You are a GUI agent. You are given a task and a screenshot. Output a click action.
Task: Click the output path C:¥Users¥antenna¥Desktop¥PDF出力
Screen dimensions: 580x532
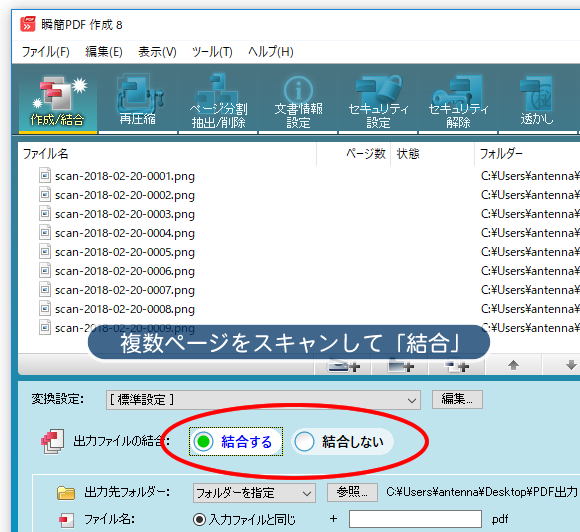coord(482,492)
